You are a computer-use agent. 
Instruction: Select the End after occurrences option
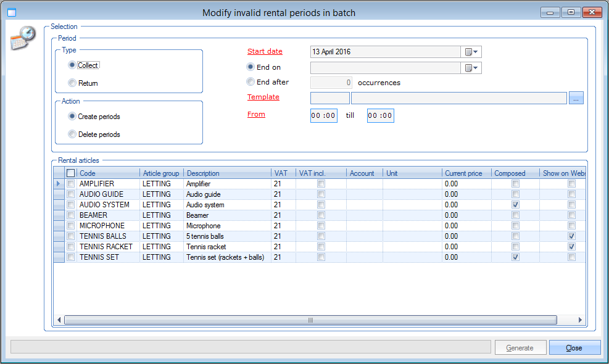click(x=251, y=82)
